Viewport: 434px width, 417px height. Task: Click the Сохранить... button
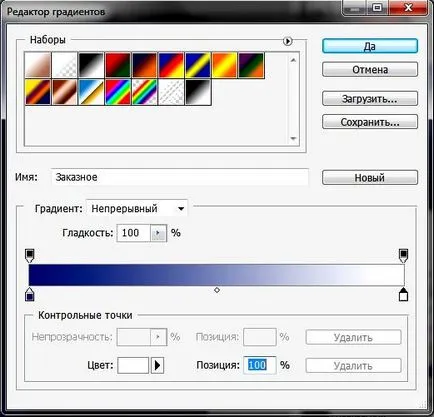[x=370, y=122]
